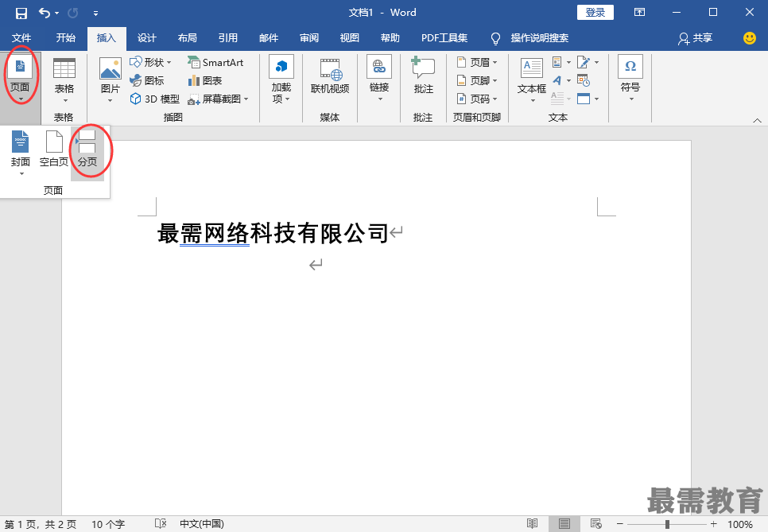
Task: Change language from 中文(中国)
Action: pos(202,524)
